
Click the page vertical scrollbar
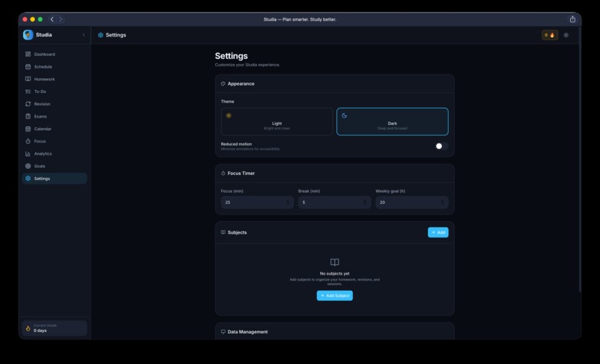click(x=579, y=159)
